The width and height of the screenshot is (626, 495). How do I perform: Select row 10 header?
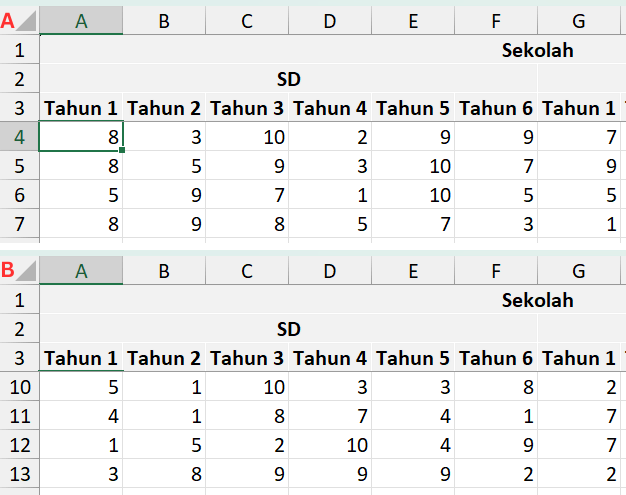19,387
